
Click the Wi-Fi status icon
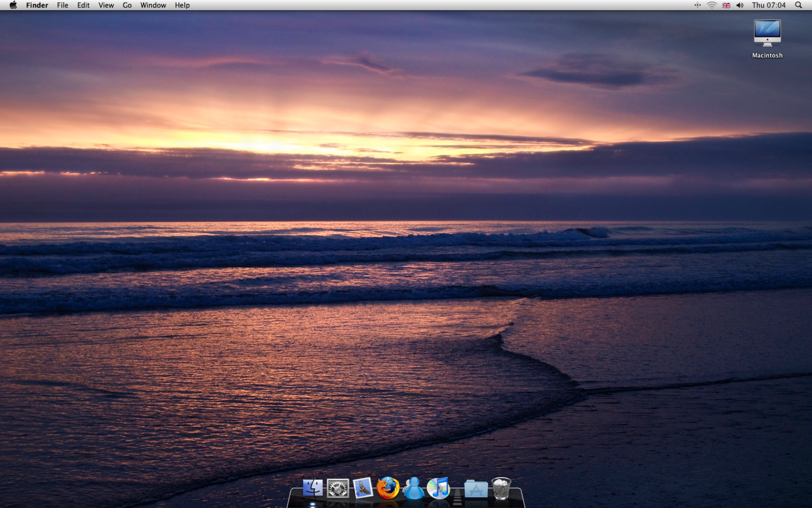pyautogui.click(x=712, y=5)
